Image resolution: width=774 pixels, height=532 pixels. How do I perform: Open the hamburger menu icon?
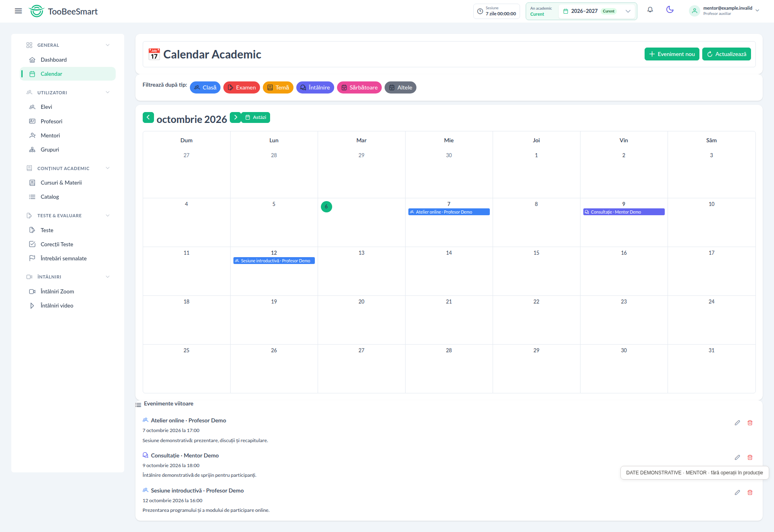18,11
